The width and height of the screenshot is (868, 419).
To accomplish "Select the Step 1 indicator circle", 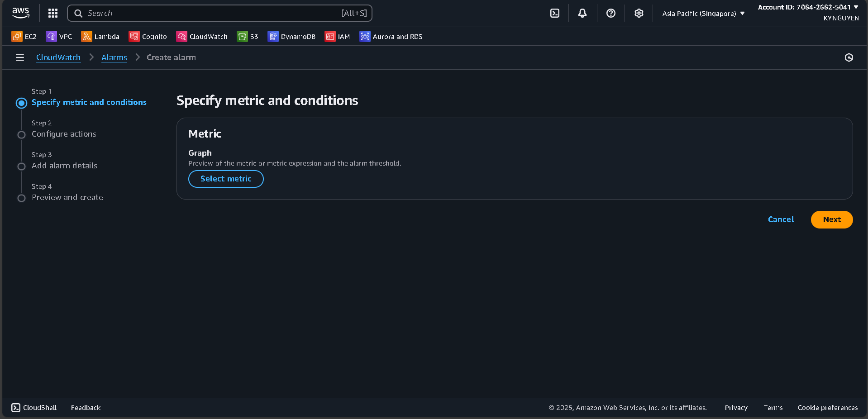I will tap(21, 103).
